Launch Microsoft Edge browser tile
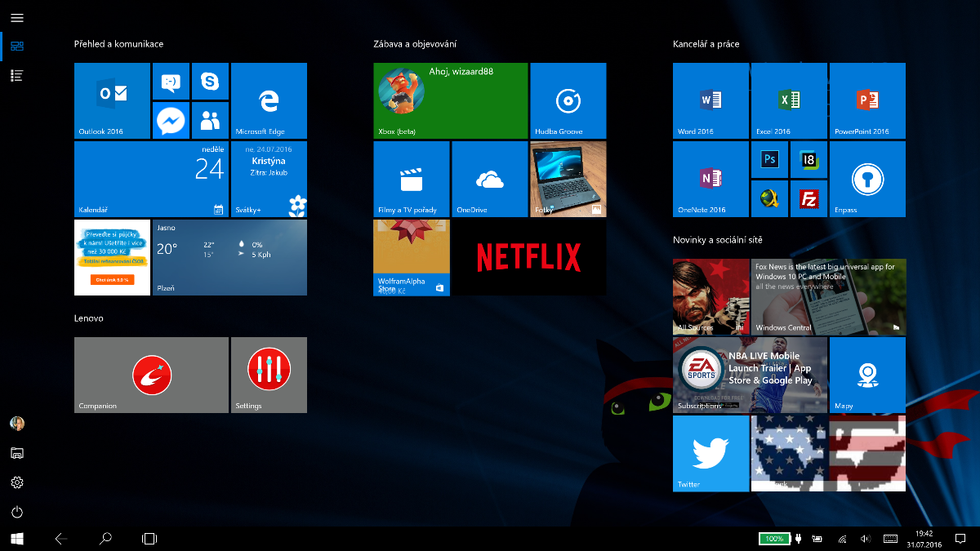 269,100
